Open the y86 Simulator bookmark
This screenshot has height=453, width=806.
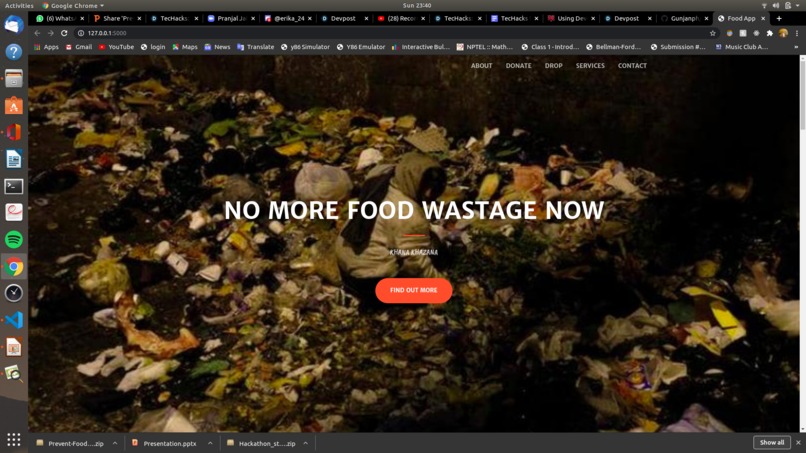pyautogui.click(x=305, y=47)
